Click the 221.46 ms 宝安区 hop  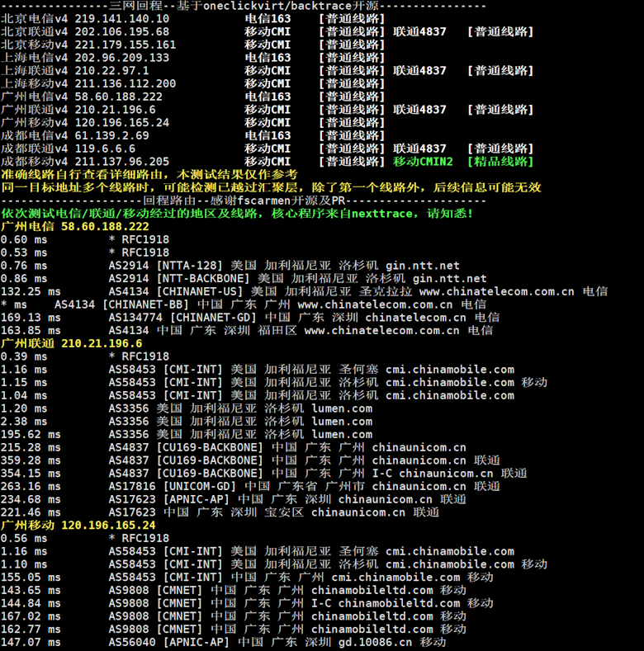click(220, 512)
